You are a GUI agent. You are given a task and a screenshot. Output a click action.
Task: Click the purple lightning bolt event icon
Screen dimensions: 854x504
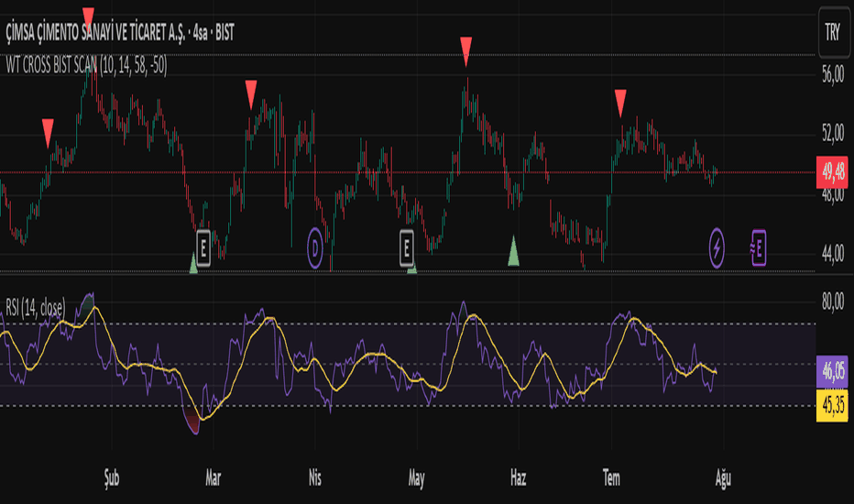pos(717,248)
